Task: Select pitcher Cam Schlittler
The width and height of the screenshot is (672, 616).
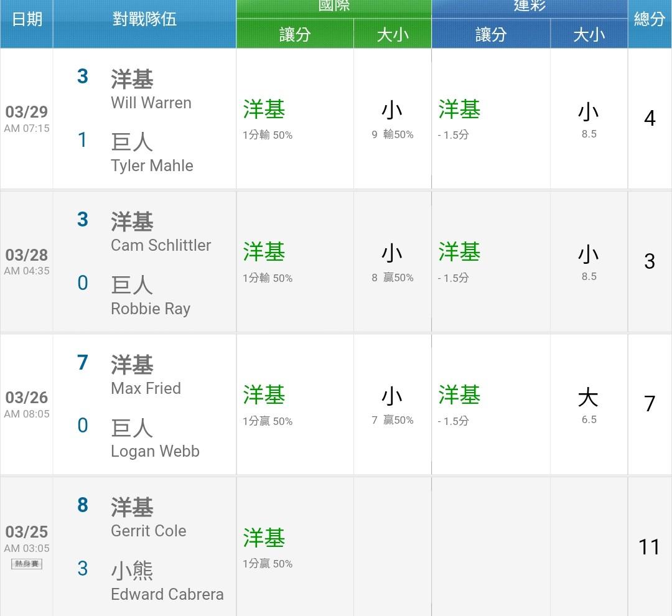Action: [161, 245]
